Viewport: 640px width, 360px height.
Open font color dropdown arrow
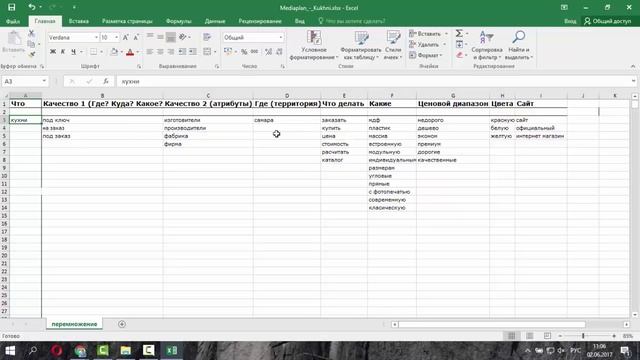[137, 52]
